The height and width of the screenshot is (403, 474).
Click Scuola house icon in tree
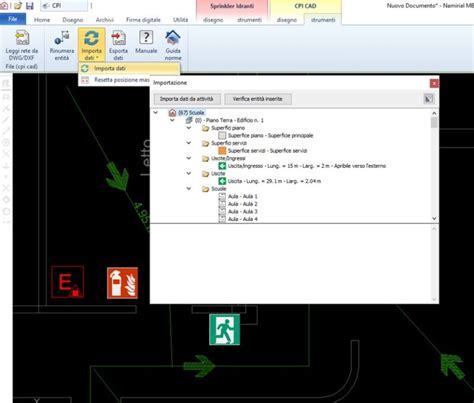172,113
